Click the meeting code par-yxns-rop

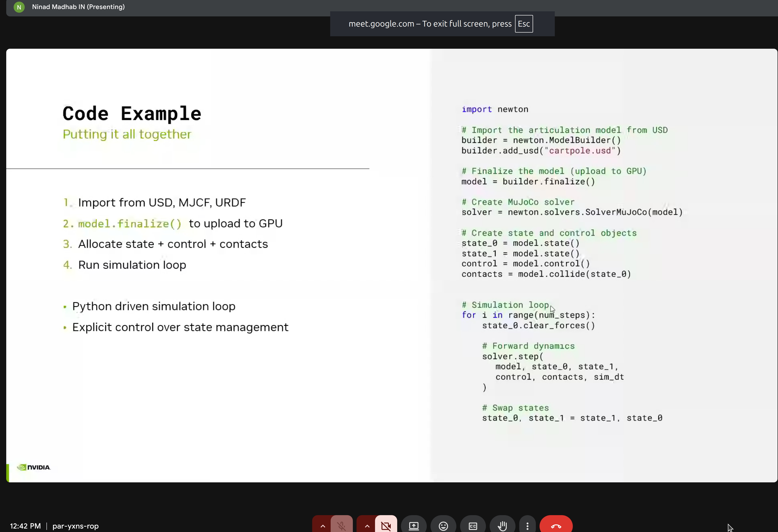[75, 526]
